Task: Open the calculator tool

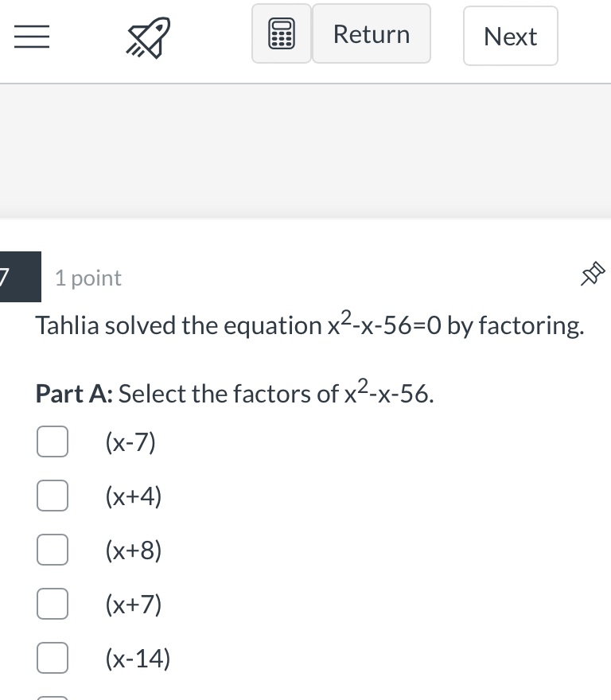Action: pyautogui.click(x=282, y=33)
